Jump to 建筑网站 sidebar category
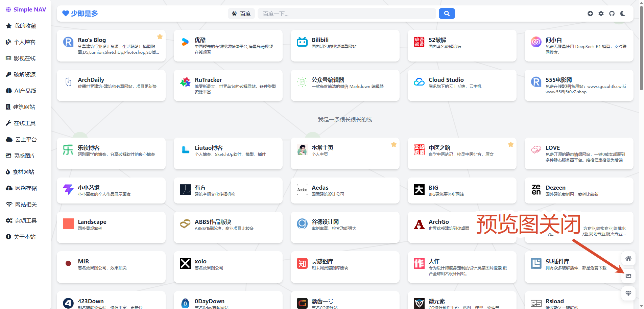The image size is (644, 309). [21, 107]
